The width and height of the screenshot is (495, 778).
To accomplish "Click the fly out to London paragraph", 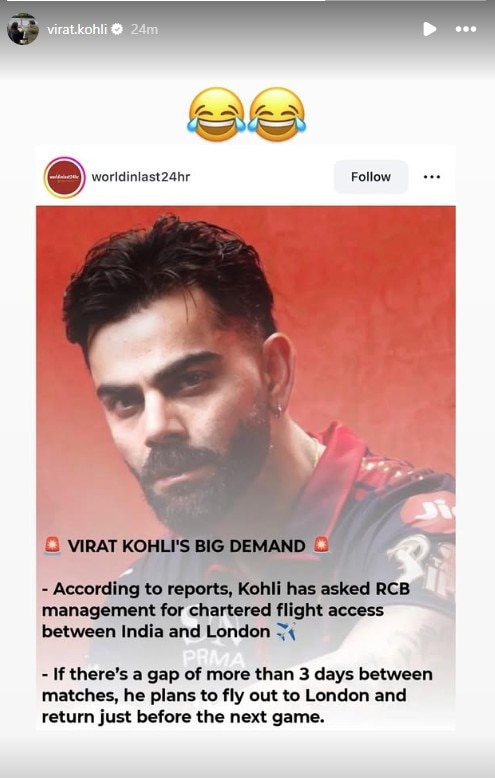I will 237,696.
